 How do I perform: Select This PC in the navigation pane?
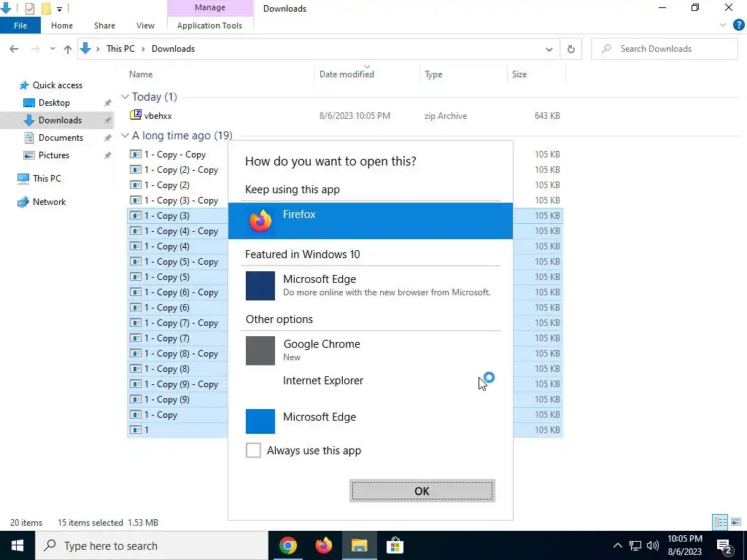pos(47,179)
